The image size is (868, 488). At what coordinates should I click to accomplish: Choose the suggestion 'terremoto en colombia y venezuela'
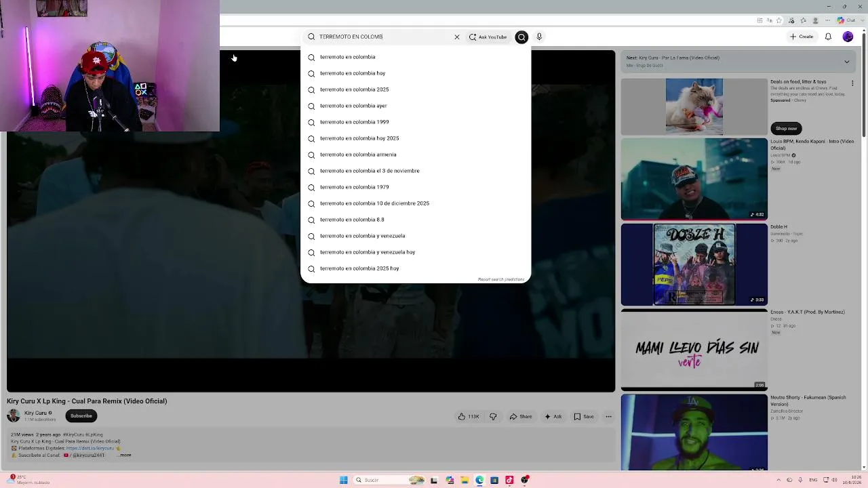click(416, 236)
